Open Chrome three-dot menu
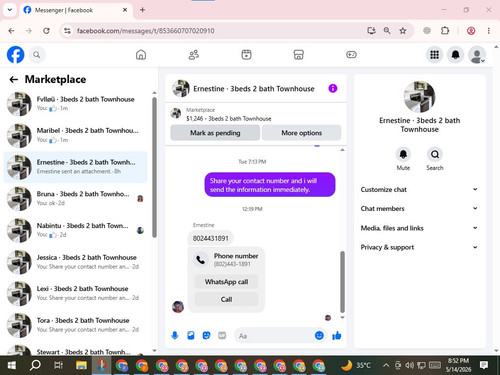The width and height of the screenshot is (500, 375). 489,31
